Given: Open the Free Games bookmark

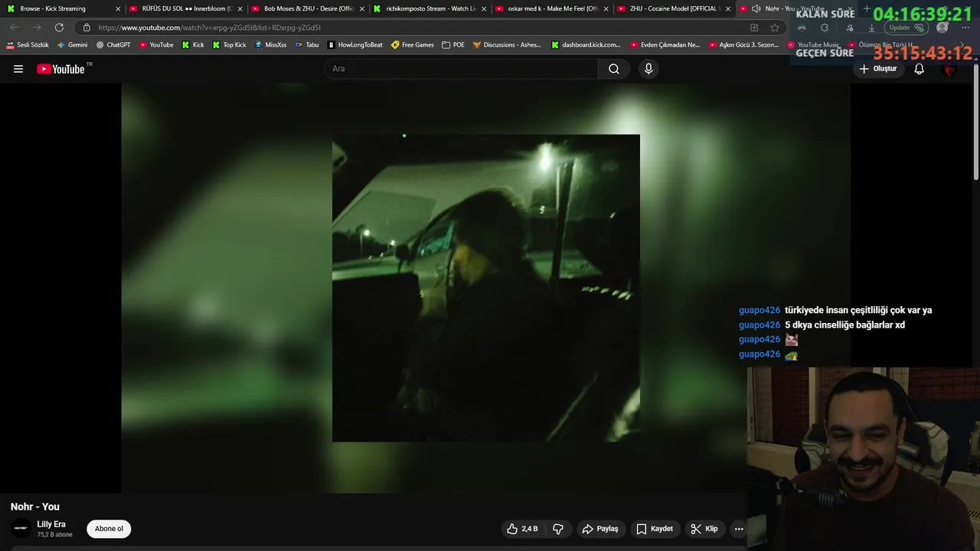Looking at the screenshot, I should pyautogui.click(x=413, y=45).
